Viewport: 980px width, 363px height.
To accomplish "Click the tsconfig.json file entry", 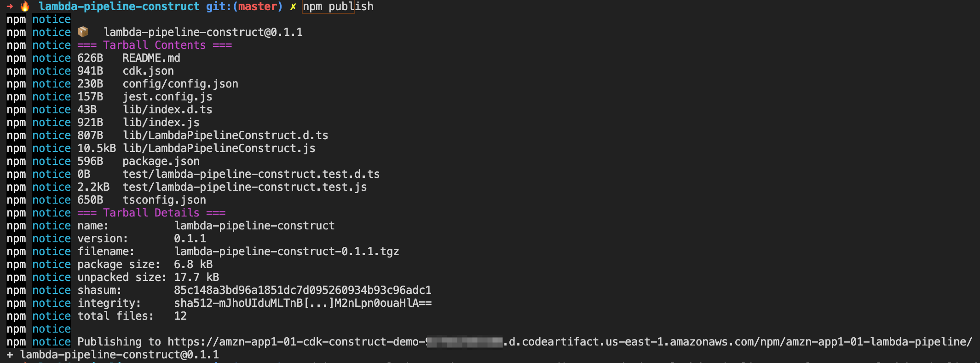I will tap(164, 200).
